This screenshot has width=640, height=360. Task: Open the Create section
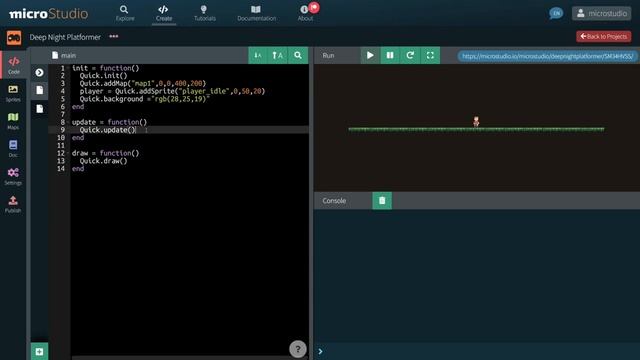164,13
